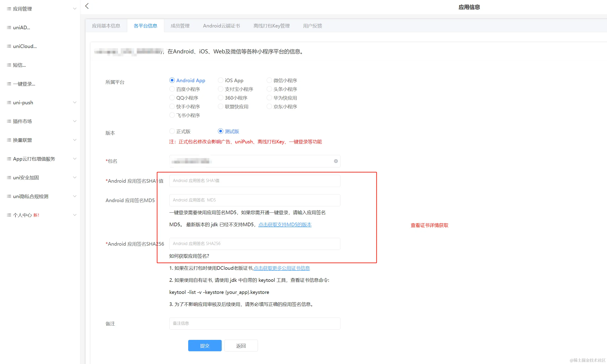Open 点击获取支持MD5的版本 link
Viewport: 607px width, 364px height.
[x=285, y=224]
